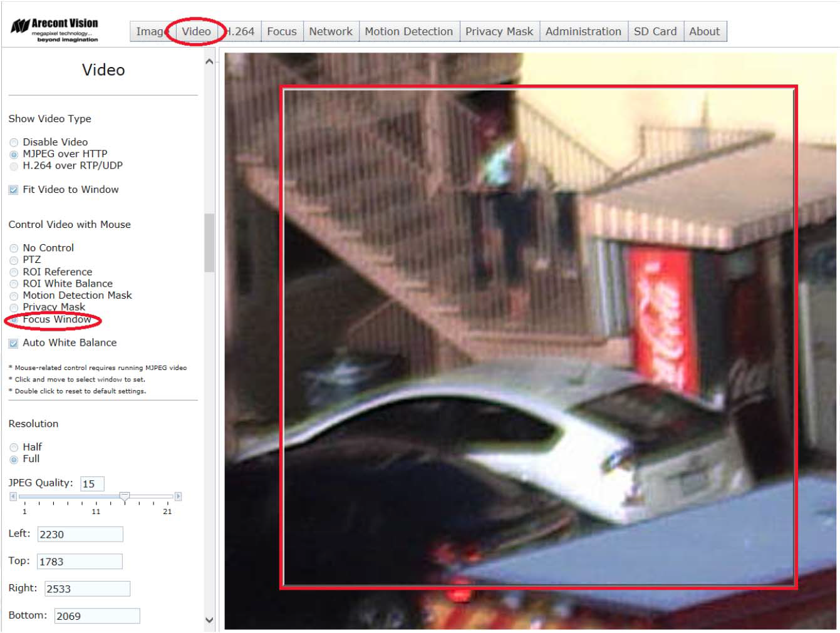Open the Motion Detection tab
840x633 pixels.
point(409,31)
